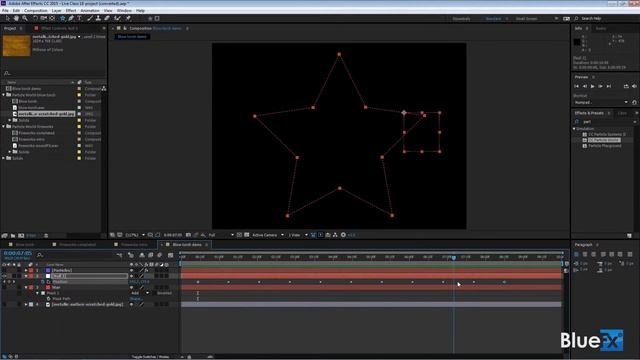Toggle visibility of the metallic gold jpg layer
Viewport: 640px width, 360px height.
tap(4, 304)
